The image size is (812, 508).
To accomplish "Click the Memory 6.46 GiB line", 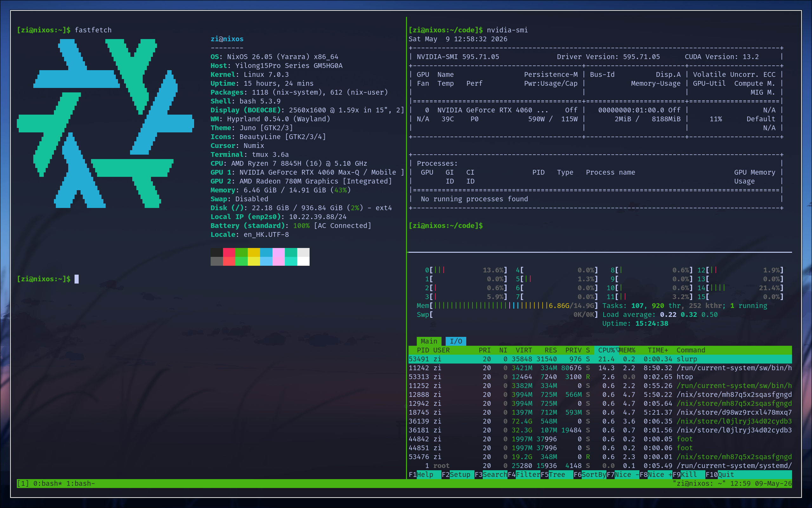I will tap(280, 190).
